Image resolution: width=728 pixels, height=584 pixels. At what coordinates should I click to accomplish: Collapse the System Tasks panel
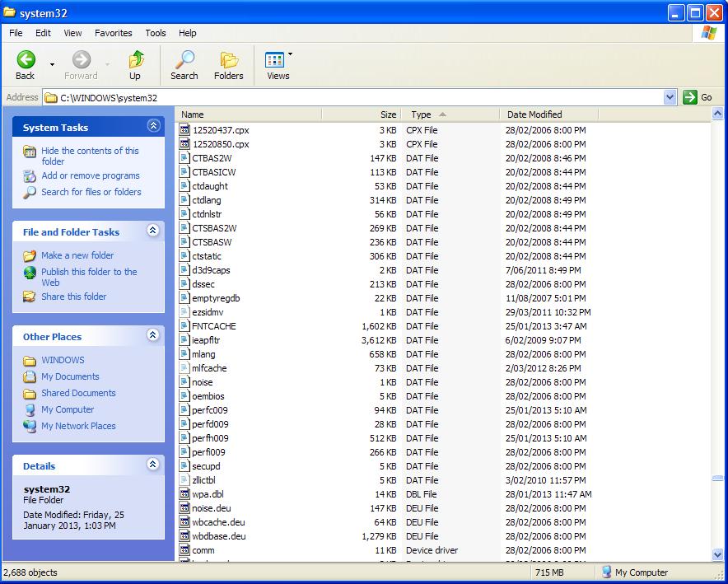click(x=154, y=126)
